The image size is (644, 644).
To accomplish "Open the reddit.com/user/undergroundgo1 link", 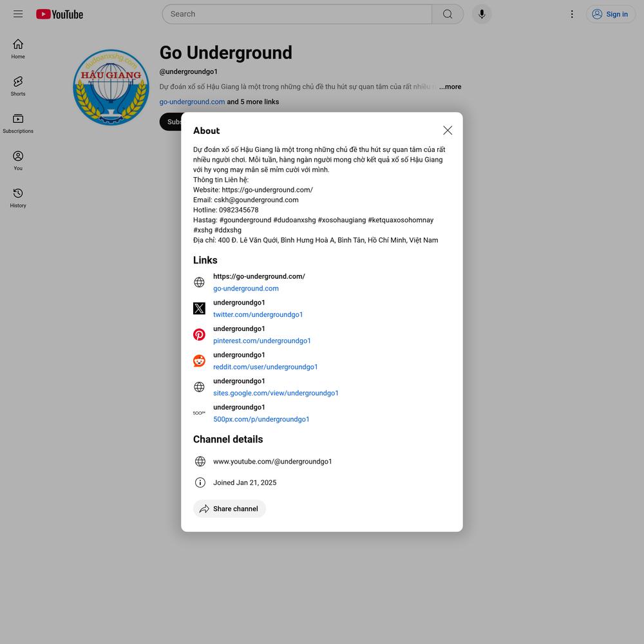I will (265, 367).
